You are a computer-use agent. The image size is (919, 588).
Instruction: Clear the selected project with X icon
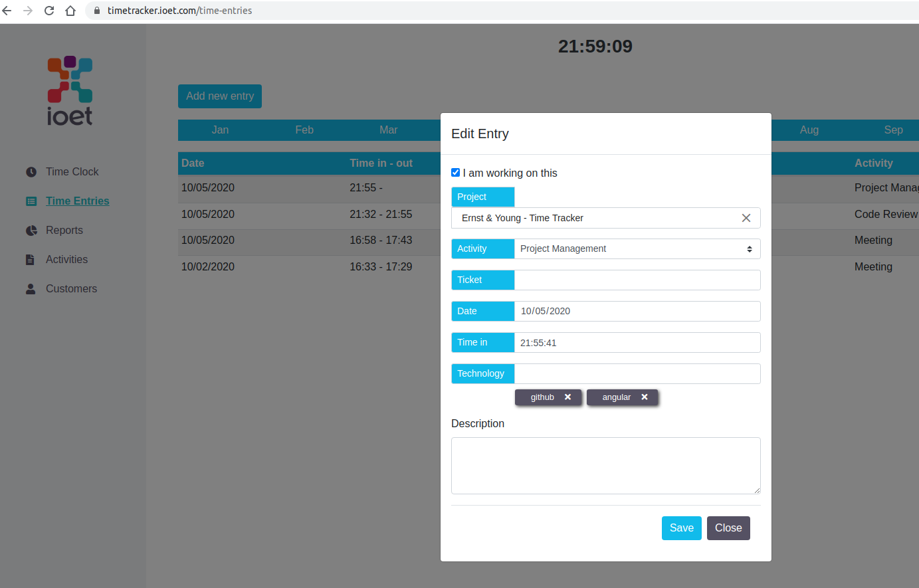click(746, 218)
